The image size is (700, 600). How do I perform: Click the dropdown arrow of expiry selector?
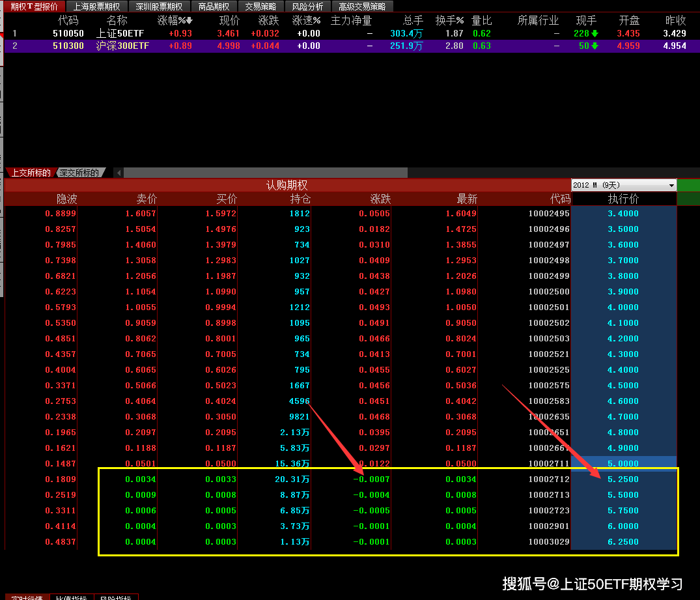pos(671,185)
